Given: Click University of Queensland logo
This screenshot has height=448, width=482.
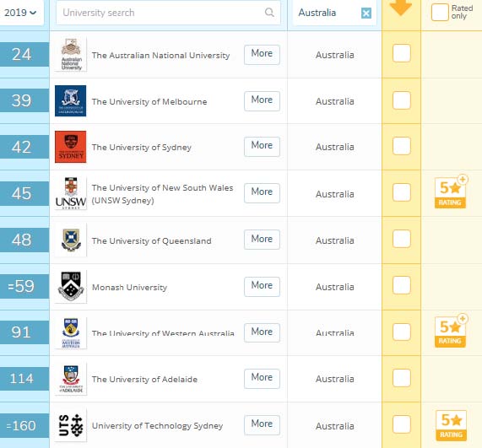Looking at the screenshot, I should (x=71, y=240).
